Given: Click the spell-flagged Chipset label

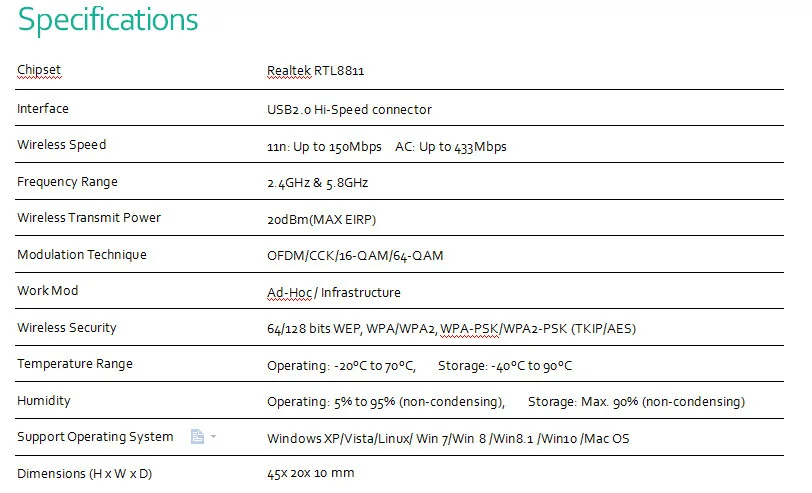Looking at the screenshot, I should 39,71.
